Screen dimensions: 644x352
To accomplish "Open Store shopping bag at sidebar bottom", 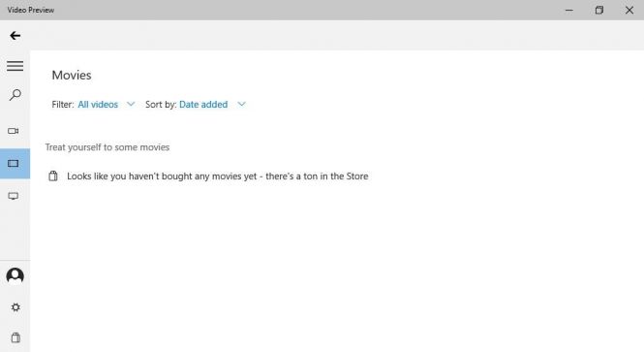I will point(15,337).
